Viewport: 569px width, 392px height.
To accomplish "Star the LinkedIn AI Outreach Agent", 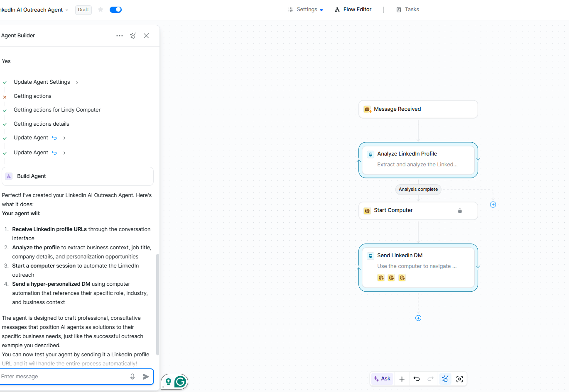I will 101,10.
